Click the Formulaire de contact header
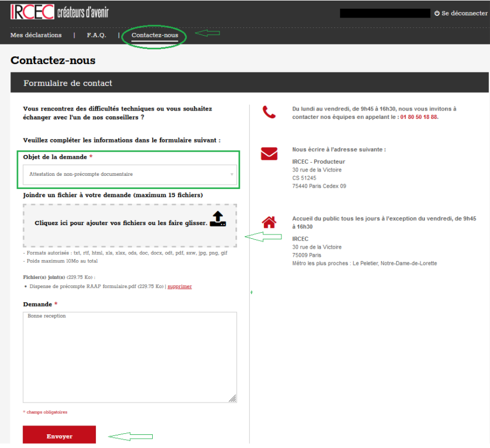Viewport: 490px width, 448px height. [68, 83]
